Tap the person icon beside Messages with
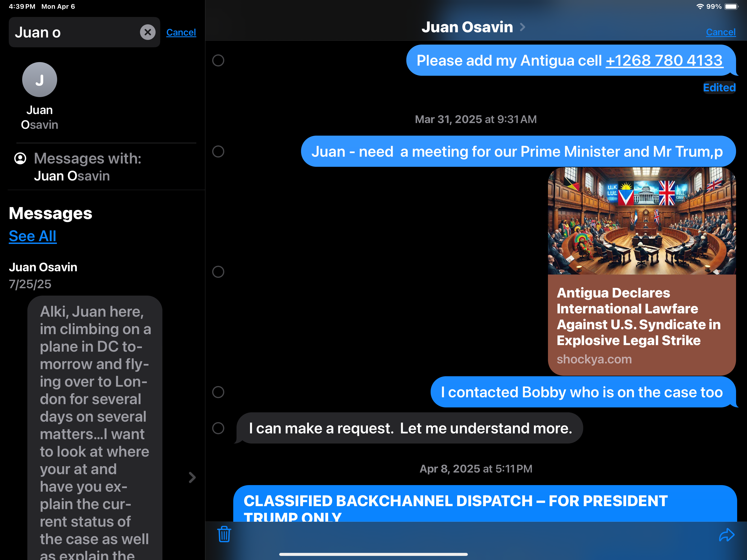This screenshot has width=747, height=560. coord(20,158)
